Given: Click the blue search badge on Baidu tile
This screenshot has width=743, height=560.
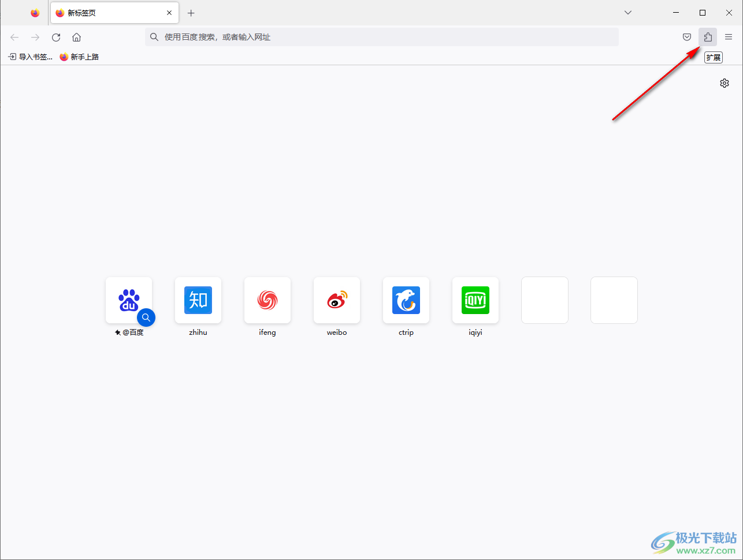Looking at the screenshot, I should point(146,318).
